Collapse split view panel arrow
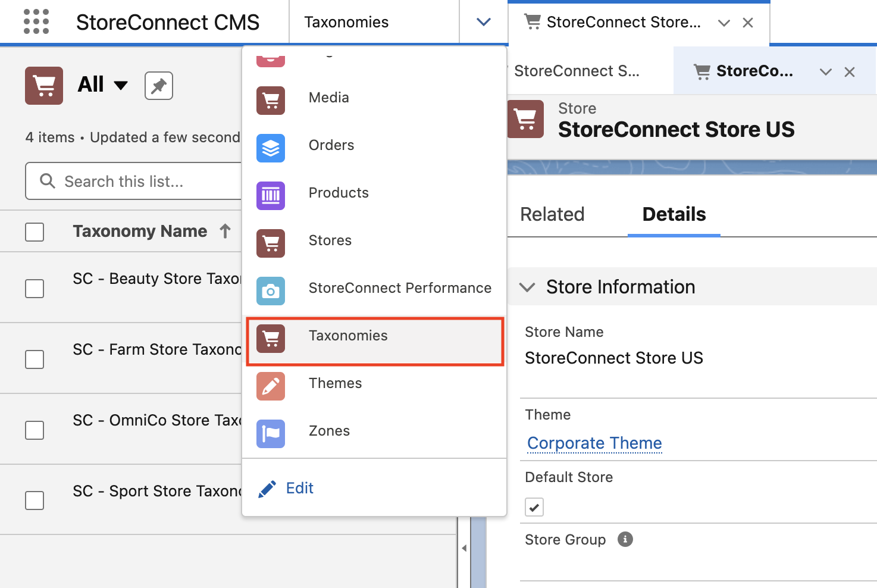877x588 pixels. [x=464, y=548]
